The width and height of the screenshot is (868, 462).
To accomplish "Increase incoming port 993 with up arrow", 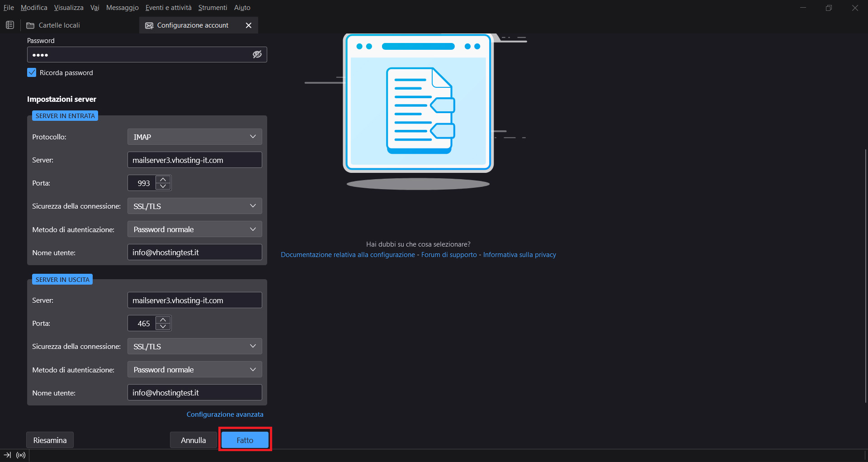I will (x=163, y=180).
